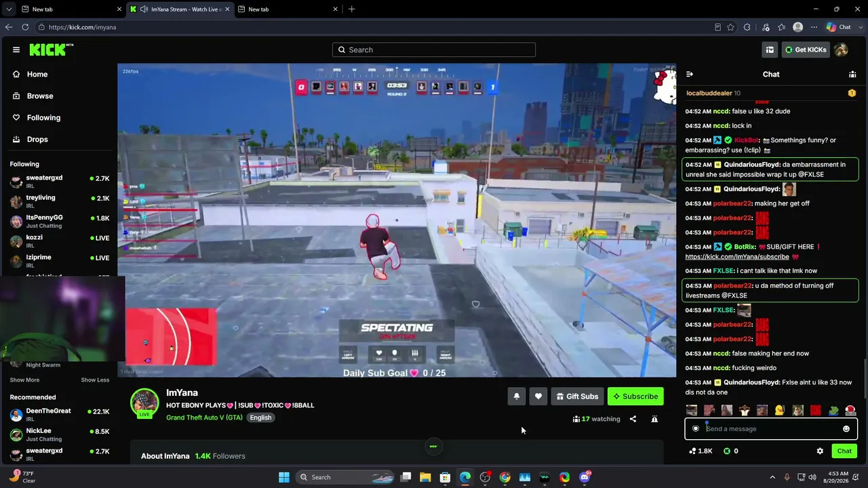Open the Kick sidebar hamburger menu
This screenshot has width=868, height=488.
click(x=16, y=49)
